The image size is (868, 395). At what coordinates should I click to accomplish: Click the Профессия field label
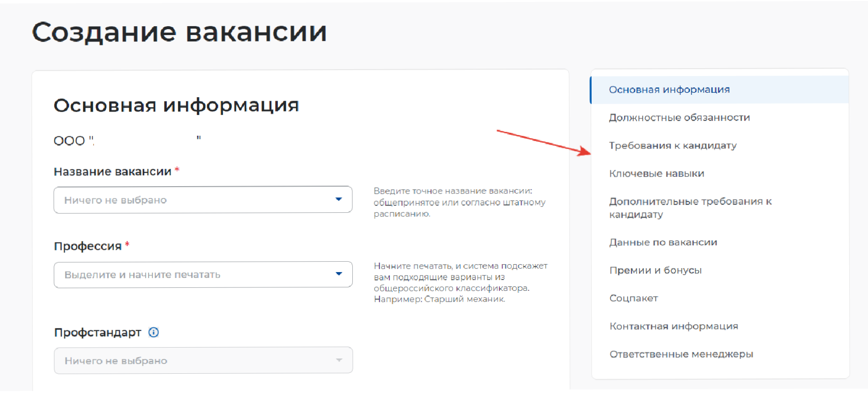pos(87,246)
